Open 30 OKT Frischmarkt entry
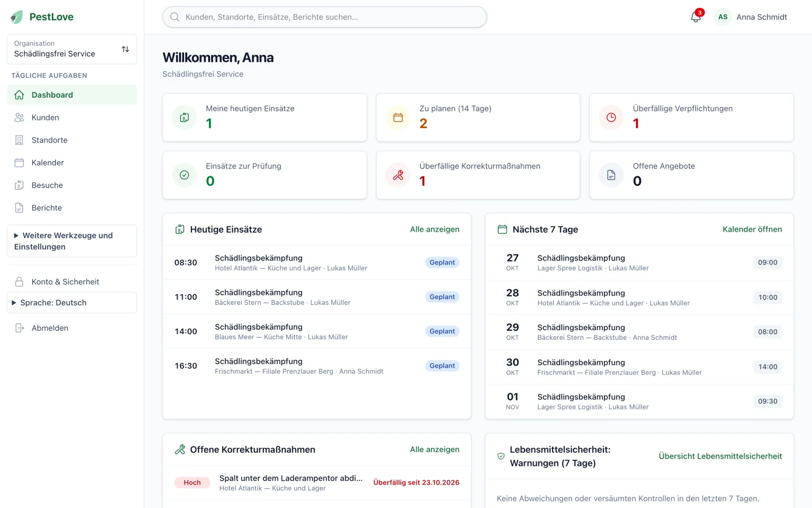The width and height of the screenshot is (812, 508). click(639, 367)
